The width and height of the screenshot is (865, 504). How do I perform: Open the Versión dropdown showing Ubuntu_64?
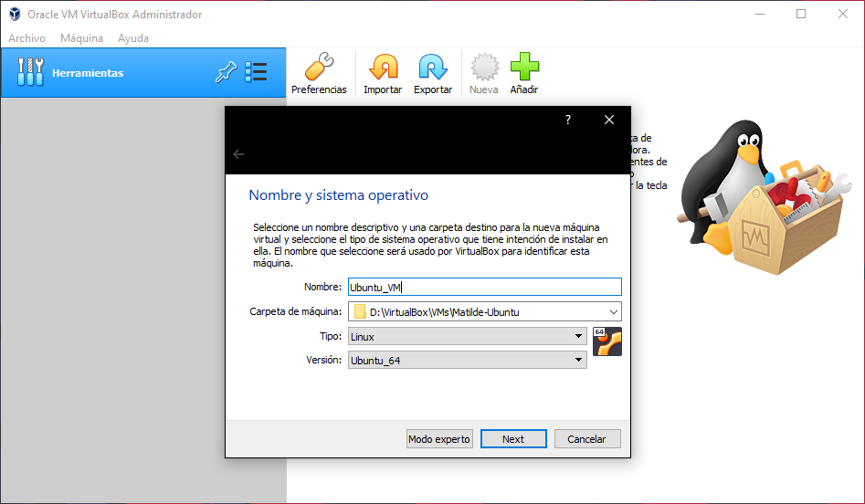click(468, 360)
